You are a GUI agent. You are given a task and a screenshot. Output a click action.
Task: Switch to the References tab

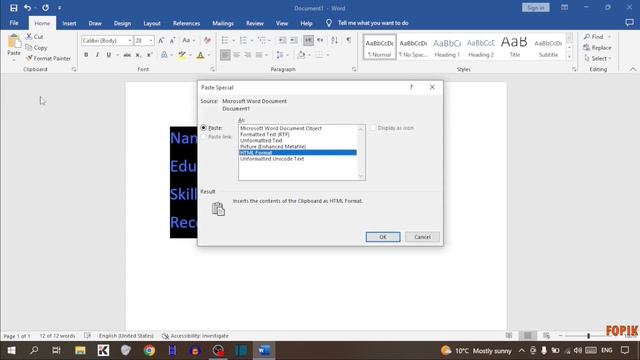[186, 23]
